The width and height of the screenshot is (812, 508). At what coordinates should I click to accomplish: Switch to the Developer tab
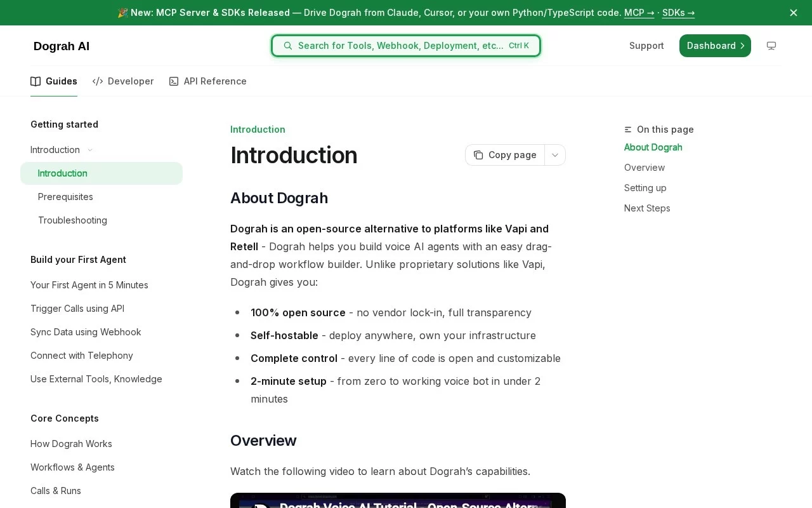123,81
